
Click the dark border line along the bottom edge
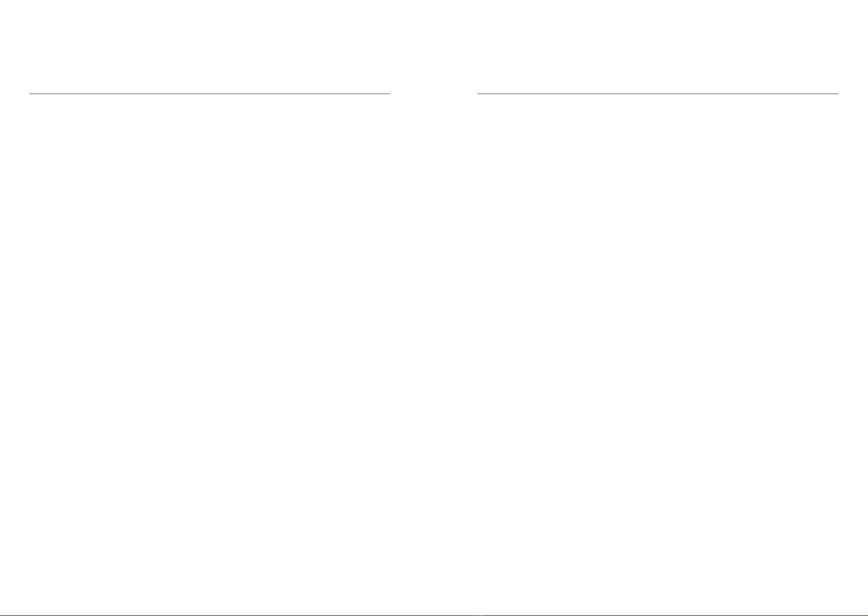(434, 615)
